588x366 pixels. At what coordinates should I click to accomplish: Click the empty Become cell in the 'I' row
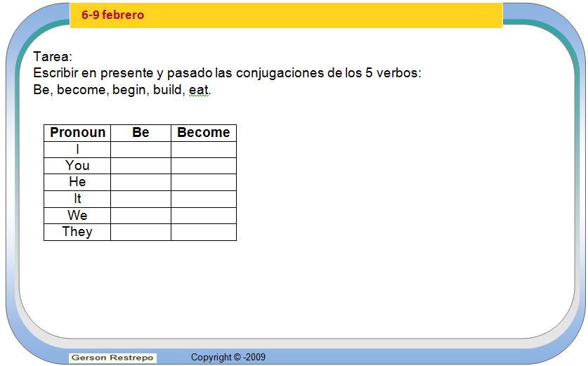pyautogui.click(x=204, y=149)
